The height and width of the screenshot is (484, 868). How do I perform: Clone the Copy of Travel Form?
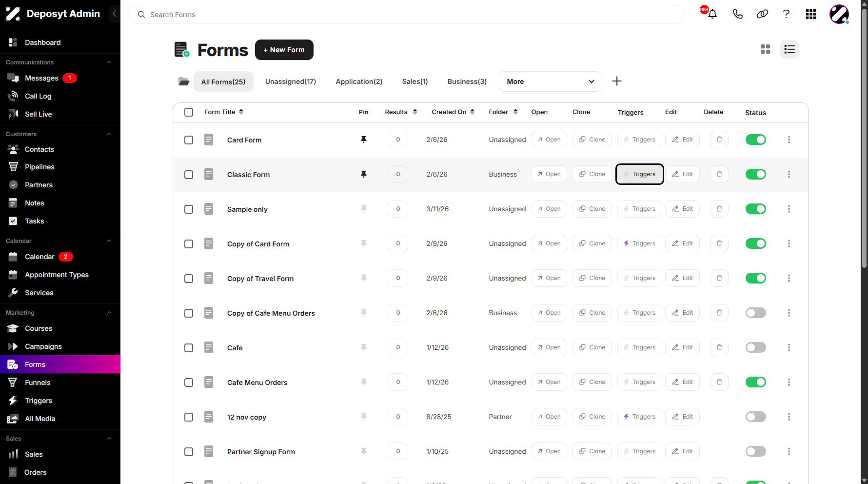592,278
